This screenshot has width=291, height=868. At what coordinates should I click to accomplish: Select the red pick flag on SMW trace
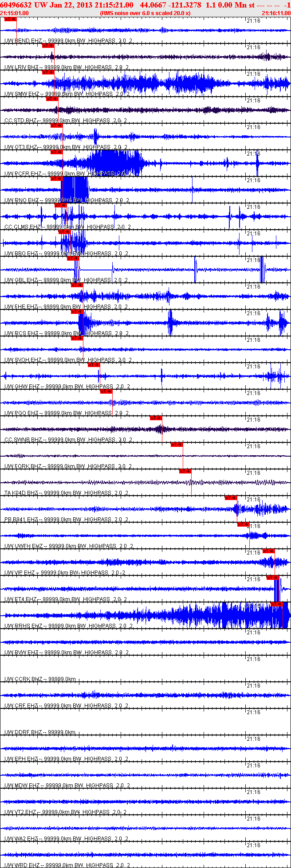48,72
